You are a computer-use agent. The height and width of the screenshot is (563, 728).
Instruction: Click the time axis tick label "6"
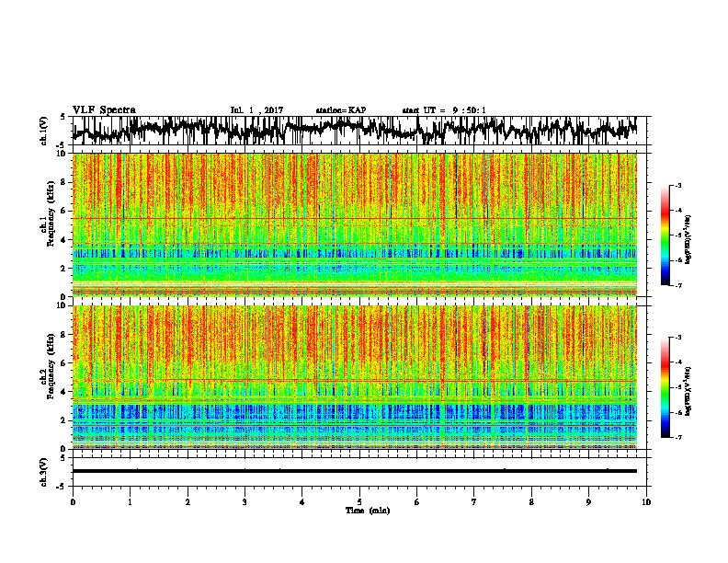(417, 502)
